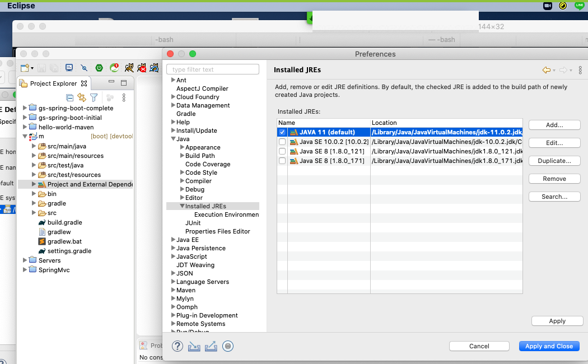Select the Project Explorer tab
The height and width of the screenshot is (364, 588).
point(53,83)
